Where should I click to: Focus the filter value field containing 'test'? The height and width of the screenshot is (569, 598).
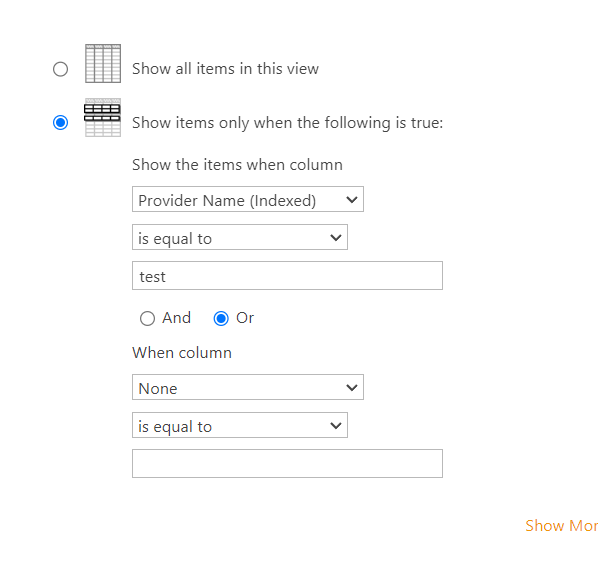[x=288, y=275]
